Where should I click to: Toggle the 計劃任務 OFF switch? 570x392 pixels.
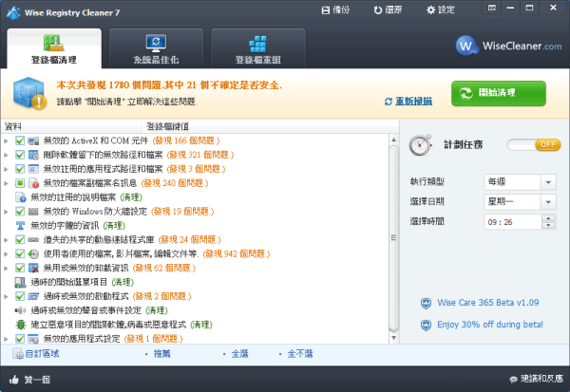(534, 145)
